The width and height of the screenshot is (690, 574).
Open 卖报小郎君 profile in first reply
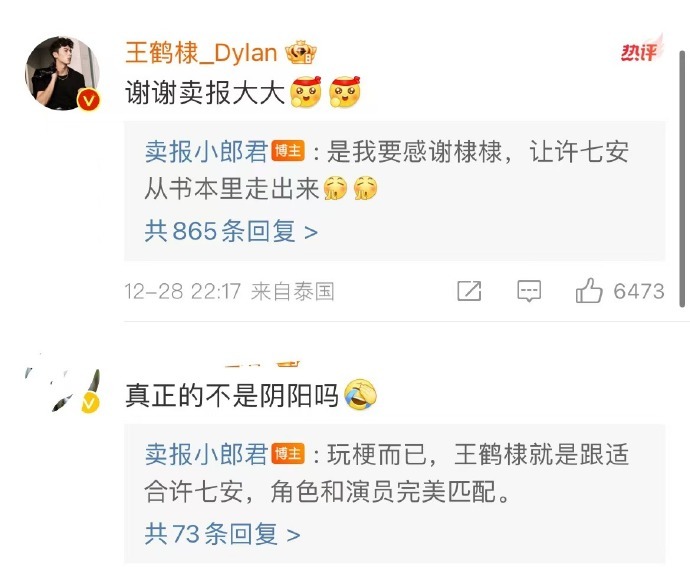(206, 152)
